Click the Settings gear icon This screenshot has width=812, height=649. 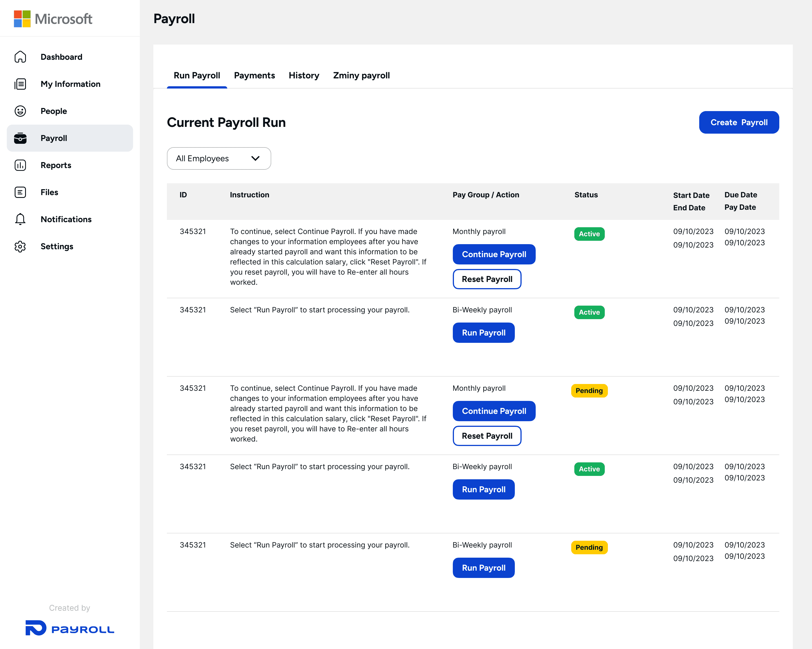20,246
